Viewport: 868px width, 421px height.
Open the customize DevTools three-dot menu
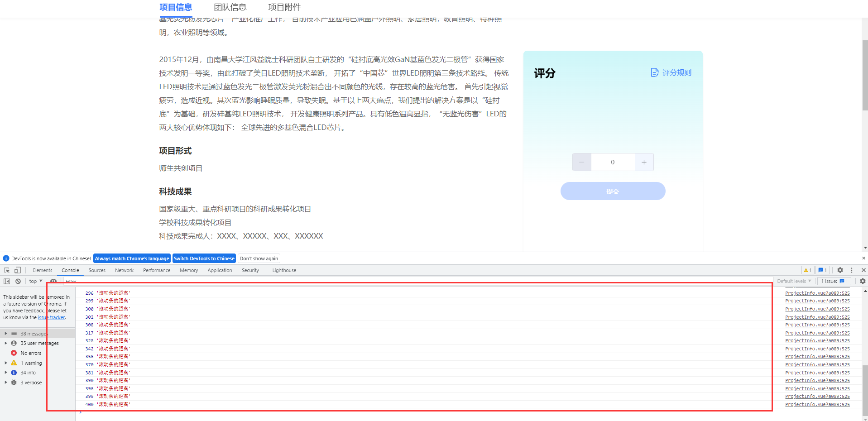coord(852,270)
